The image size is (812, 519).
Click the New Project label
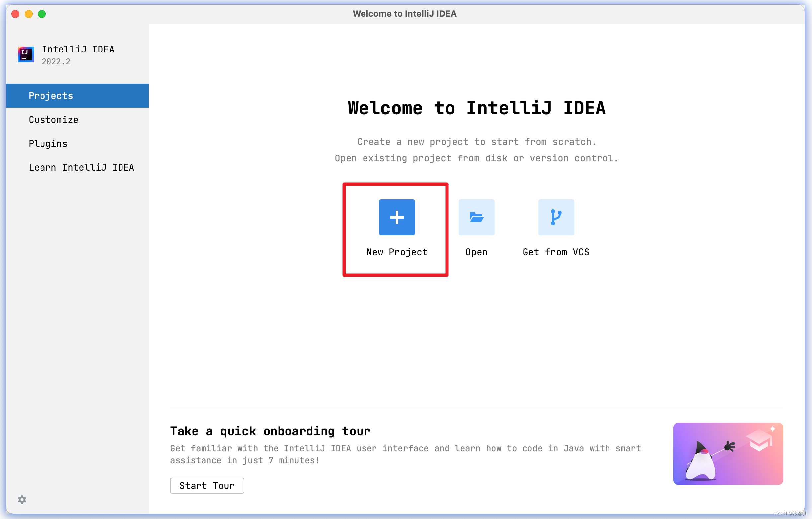point(397,252)
